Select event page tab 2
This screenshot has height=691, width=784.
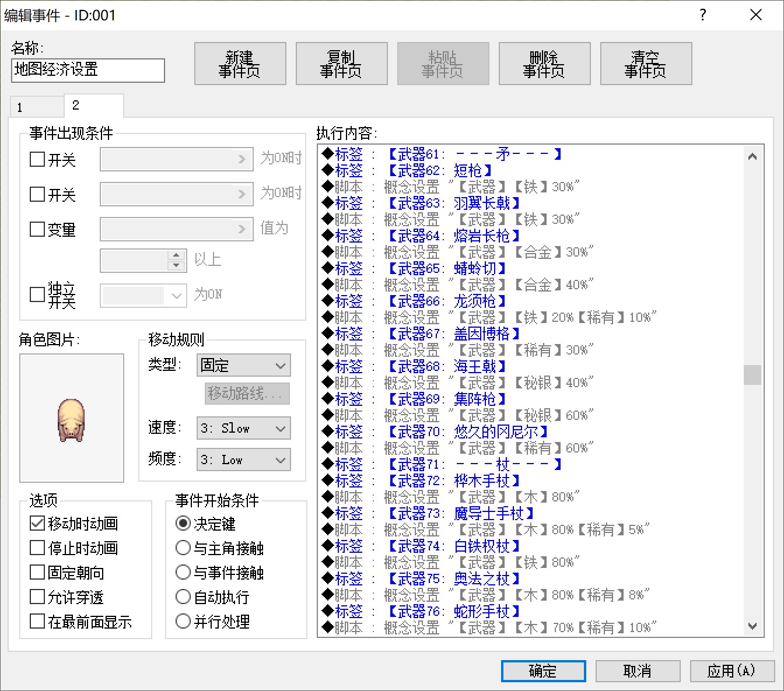(x=93, y=106)
